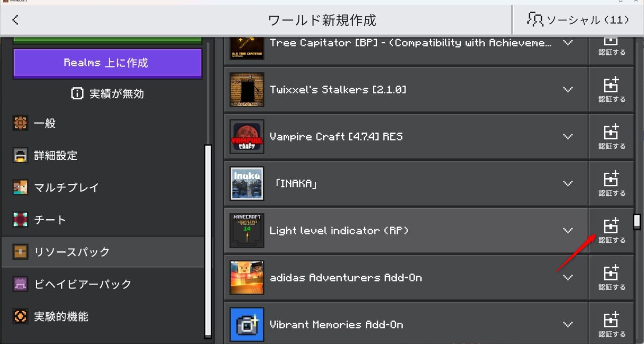This screenshot has width=644, height=344.
Task: Select the Twixxel's Stalkers [2.1.0] title
Action: [338, 90]
